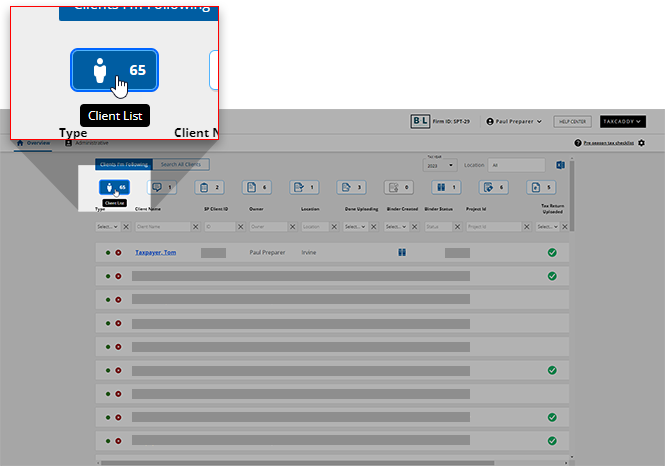Open the messages tile showing count 1
Screen dimensions: 665x466
click(162, 187)
